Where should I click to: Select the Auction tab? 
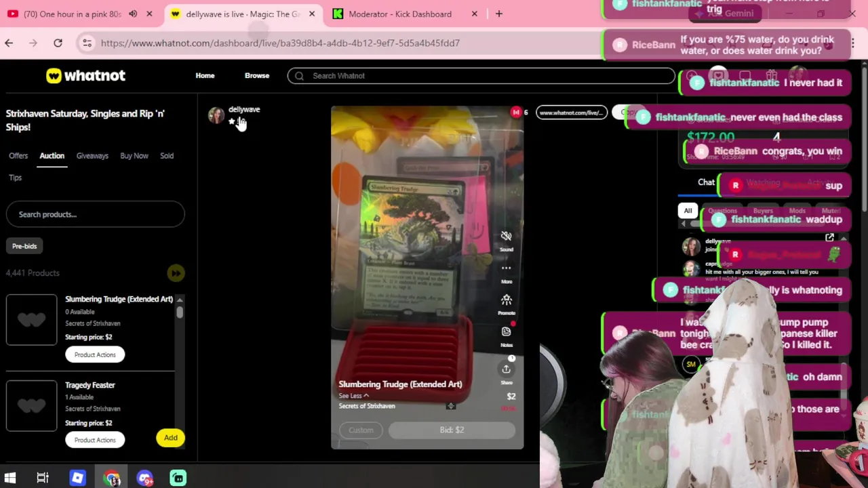point(52,156)
